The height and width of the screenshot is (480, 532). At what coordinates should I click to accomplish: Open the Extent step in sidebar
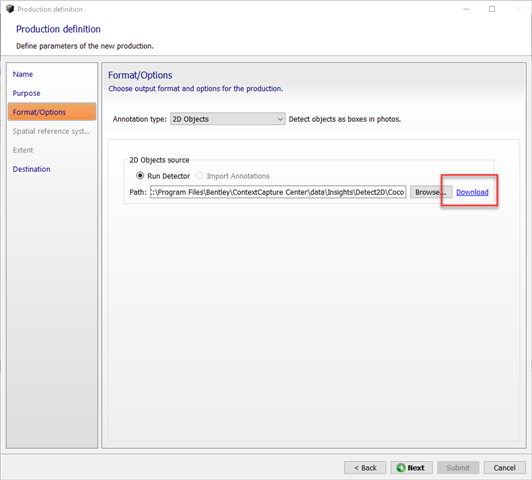point(23,150)
